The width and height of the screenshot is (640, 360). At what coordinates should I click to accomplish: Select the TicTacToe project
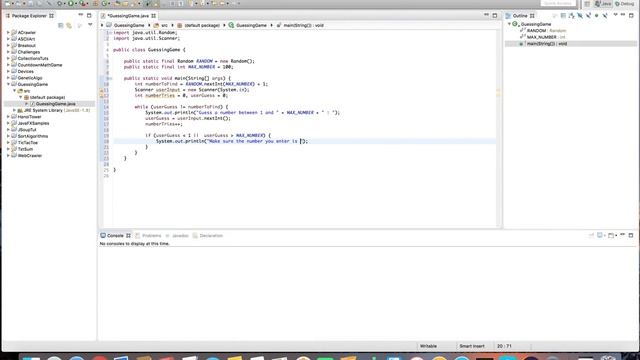tap(28, 143)
